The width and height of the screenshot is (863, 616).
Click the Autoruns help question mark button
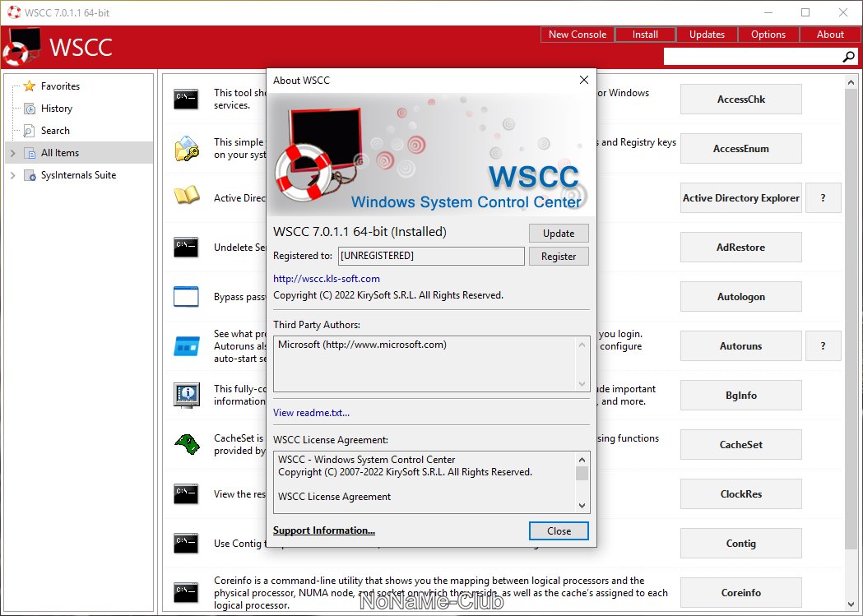(823, 346)
